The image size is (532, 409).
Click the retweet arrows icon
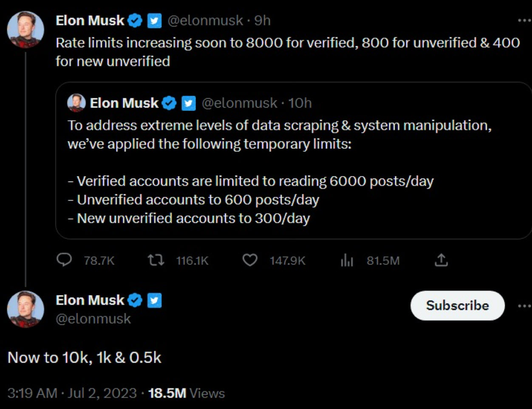point(156,260)
